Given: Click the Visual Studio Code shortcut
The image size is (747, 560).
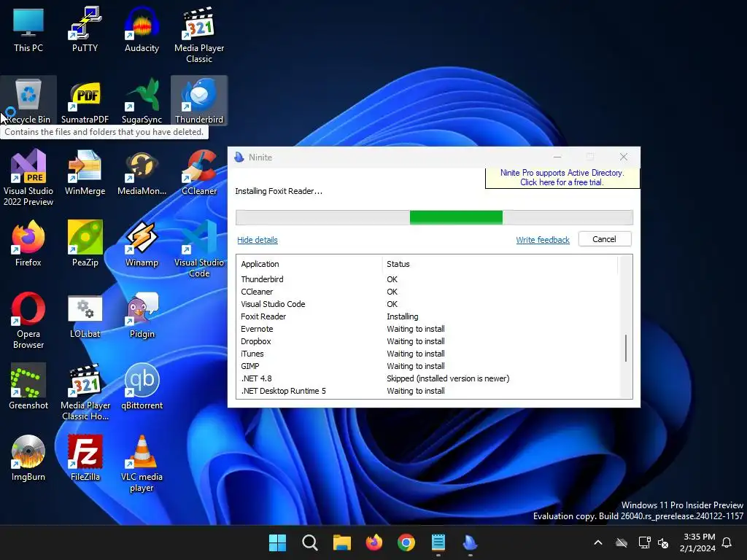Looking at the screenshot, I should (199, 249).
